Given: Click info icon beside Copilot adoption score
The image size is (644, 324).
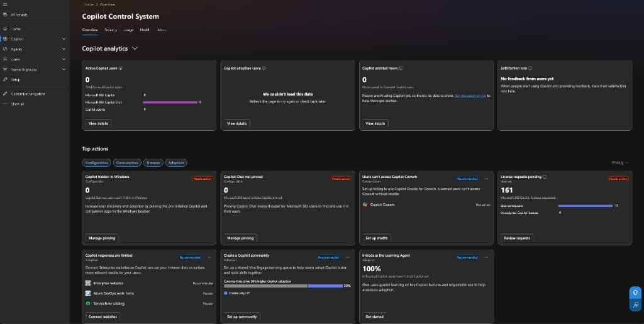Looking at the screenshot, I should click(x=264, y=68).
